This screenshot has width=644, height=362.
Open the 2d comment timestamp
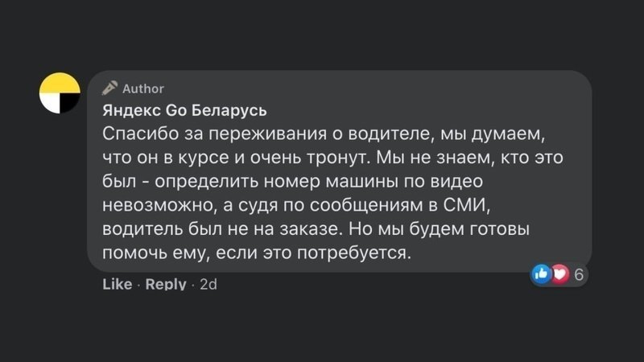pos(208,284)
